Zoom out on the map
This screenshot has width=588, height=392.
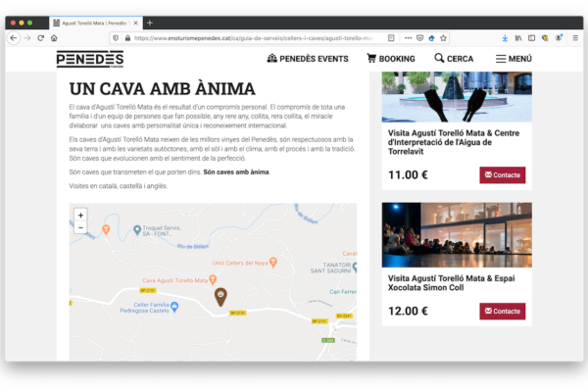[80, 227]
